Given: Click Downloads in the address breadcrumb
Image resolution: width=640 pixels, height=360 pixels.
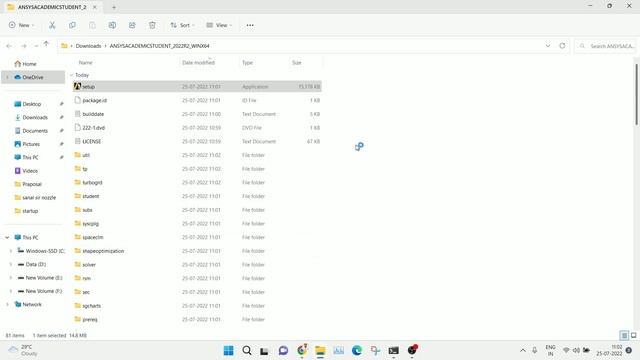Looking at the screenshot, I should [x=88, y=46].
